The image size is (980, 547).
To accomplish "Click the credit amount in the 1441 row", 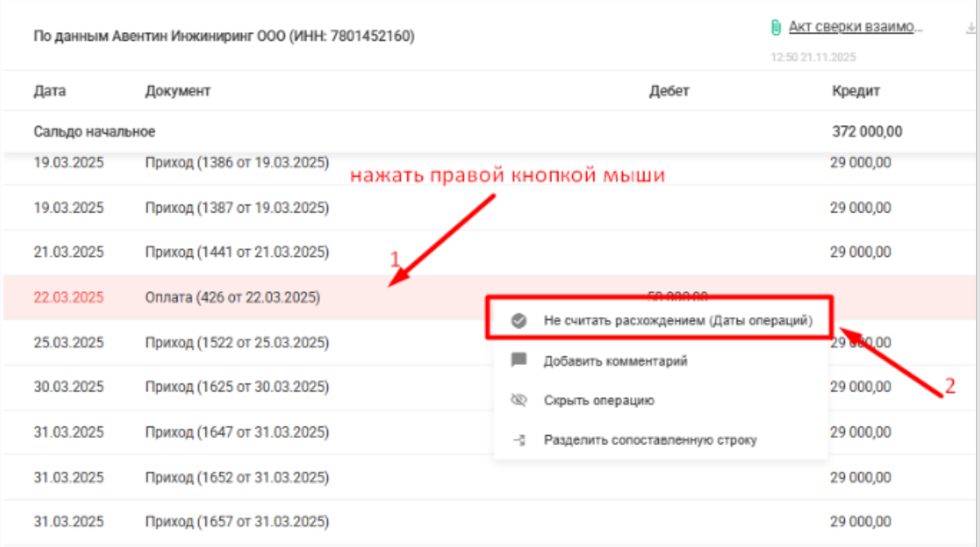I will (861, 253).
